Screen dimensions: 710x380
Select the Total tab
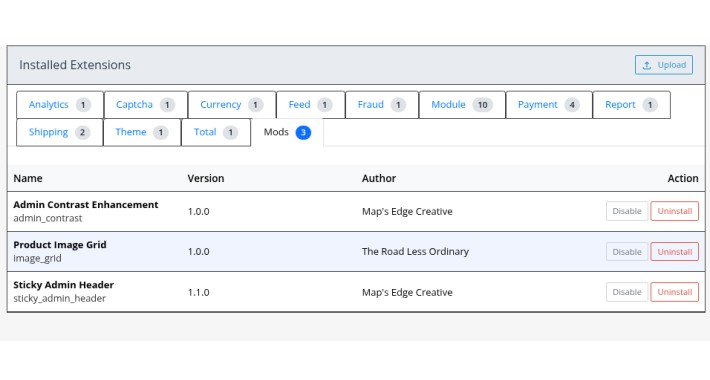216,132
